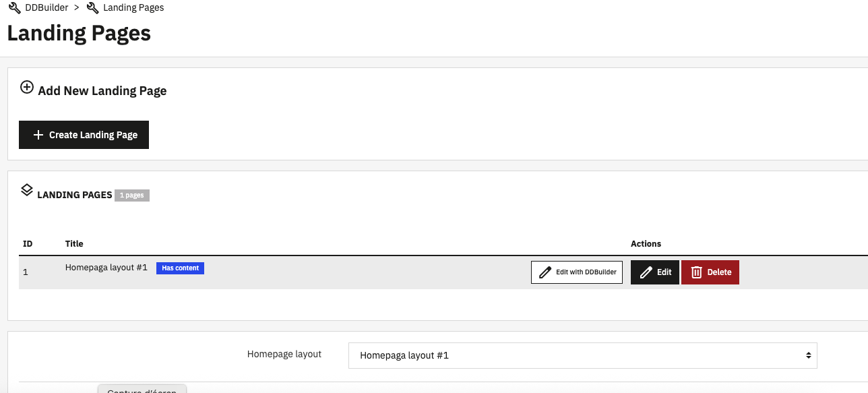This screenshot has height=393, width=868.
Task: Open the page editor via Edit with DDBuilder
Action: pyautogui.click(x=577, y=272)
